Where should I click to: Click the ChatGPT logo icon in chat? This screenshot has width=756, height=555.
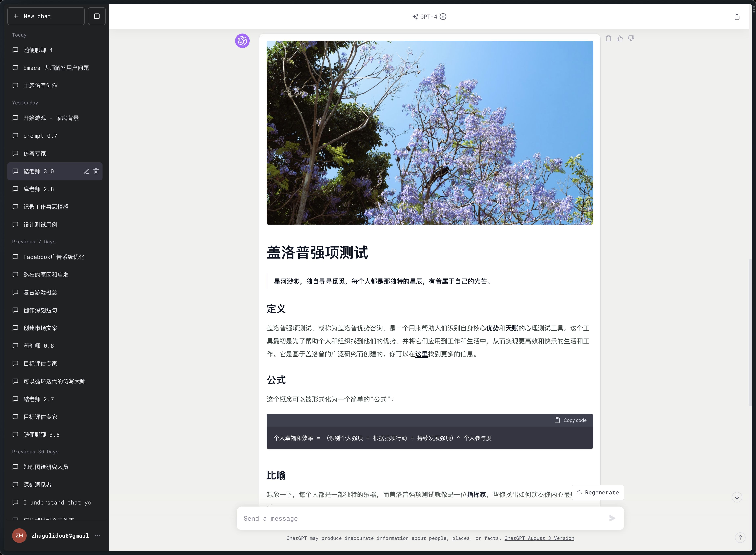[242, 41]
